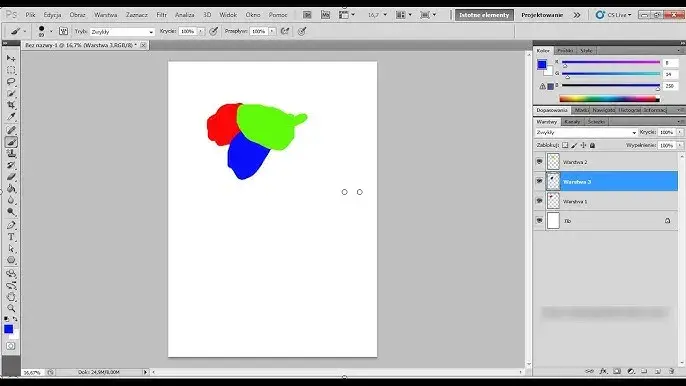The height and width of the screenshot is (386, 686).
Task: Select the Brush tool in toolbox
Action: coord(11,142)
